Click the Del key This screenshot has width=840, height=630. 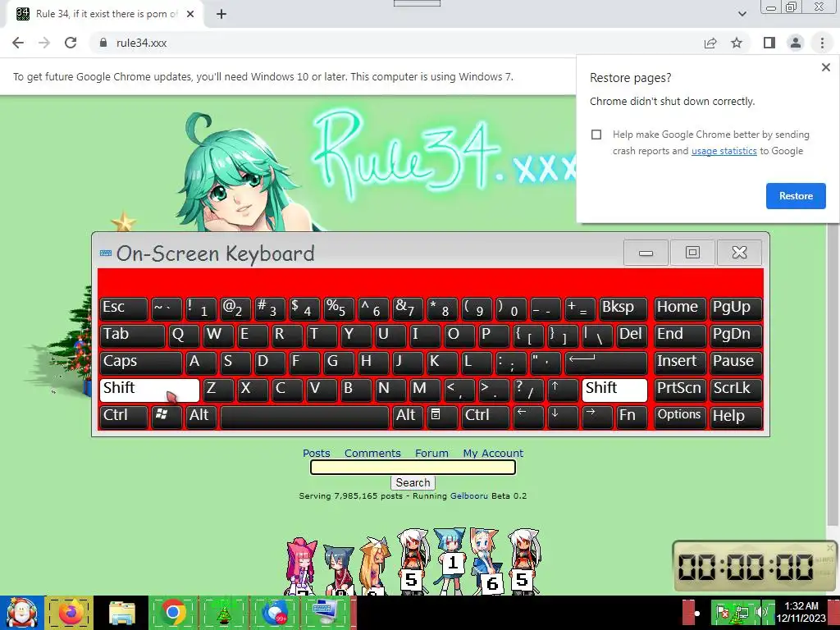[631, 336]
